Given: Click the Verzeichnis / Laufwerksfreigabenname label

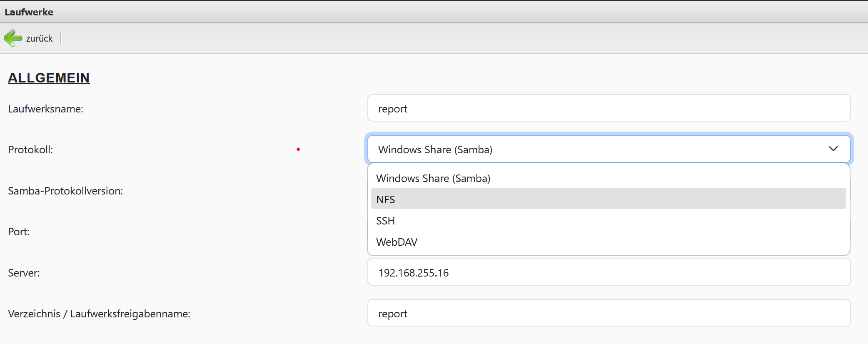Looking at the screenshot, I should click(99, 314).
